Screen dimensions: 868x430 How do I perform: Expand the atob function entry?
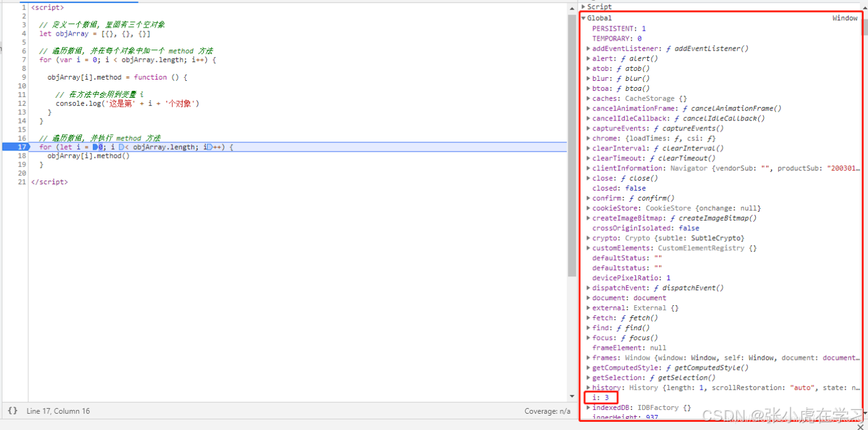588,68
